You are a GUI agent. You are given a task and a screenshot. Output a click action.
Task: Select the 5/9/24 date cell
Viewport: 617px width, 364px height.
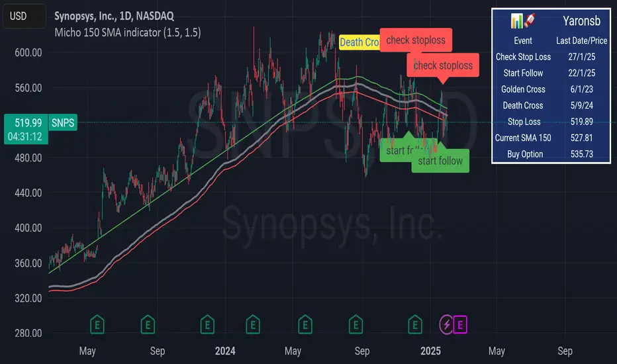(x=582, y=105)
